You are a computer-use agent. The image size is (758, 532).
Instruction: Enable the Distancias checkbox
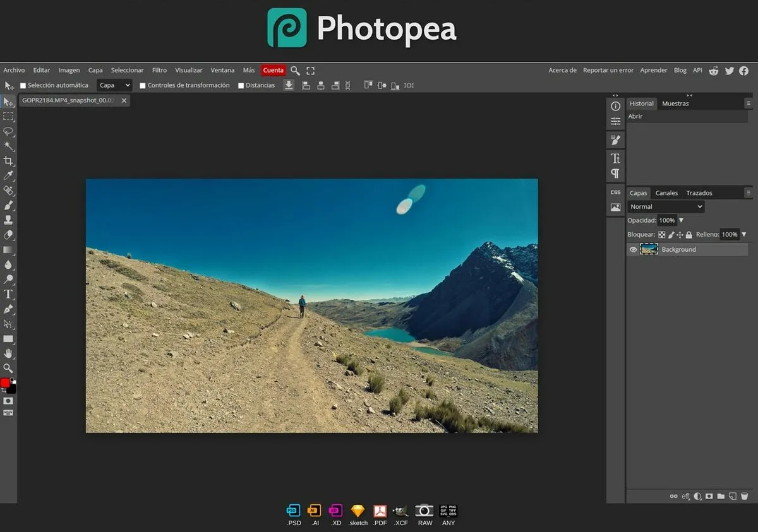(x=241, y=86)
